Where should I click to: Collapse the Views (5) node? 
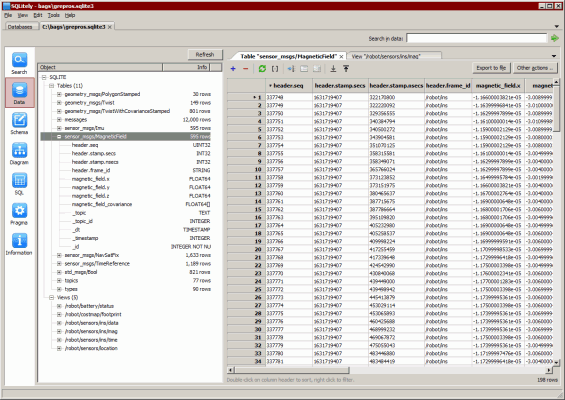pyautogui.click(x=52, y=297)
